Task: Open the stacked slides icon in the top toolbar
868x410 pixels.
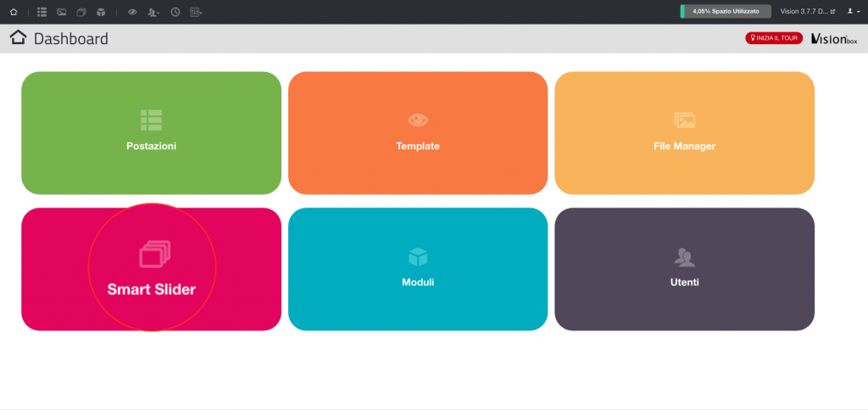Action: point(81,12)
